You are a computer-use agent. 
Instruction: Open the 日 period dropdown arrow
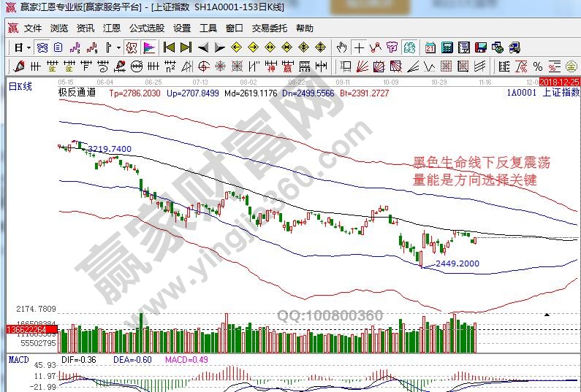tap(28, 47)
